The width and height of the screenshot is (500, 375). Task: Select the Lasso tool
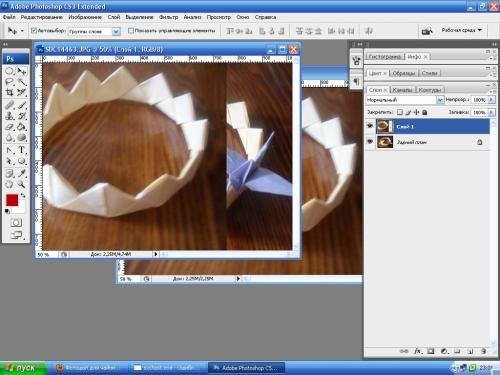click(x=9, y=82)
